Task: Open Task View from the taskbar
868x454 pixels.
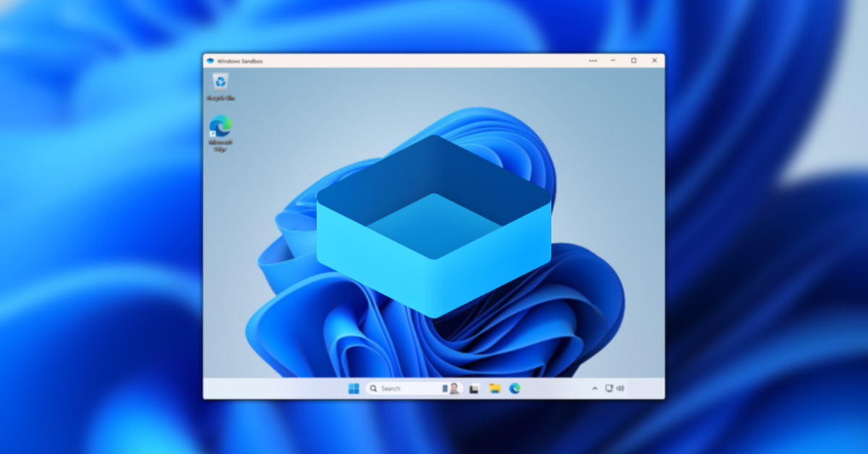Action: coord(475,388)
